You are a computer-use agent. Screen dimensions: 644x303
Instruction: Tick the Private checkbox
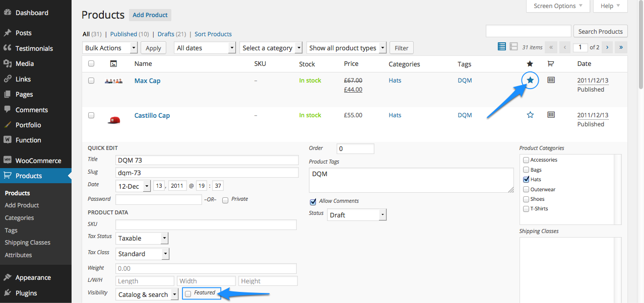(x=225, y=200)
